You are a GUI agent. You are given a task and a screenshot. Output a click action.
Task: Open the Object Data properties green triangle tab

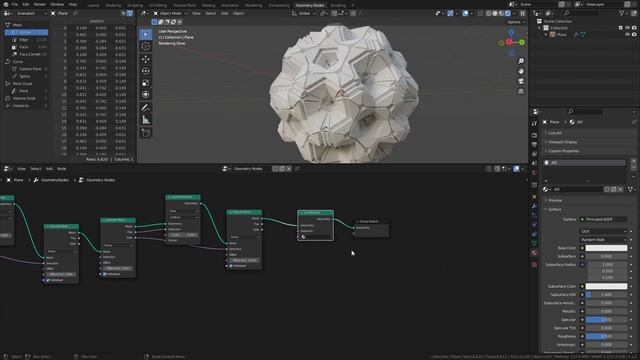click(534, 244)
